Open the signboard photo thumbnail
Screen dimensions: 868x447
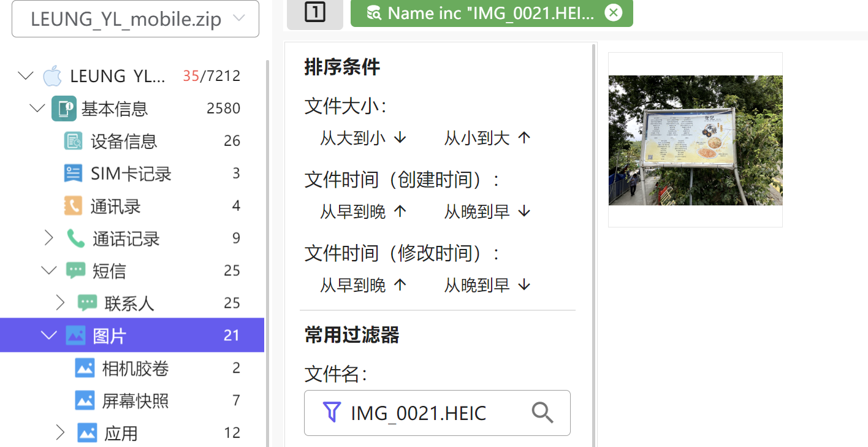click(695, 140)
